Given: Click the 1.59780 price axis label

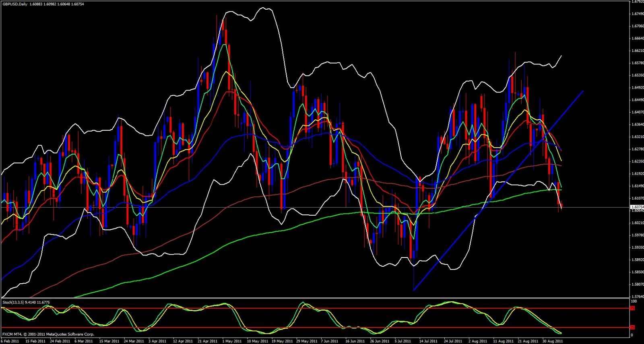Looking at the screenshot, I should click(x=637, y=235).
